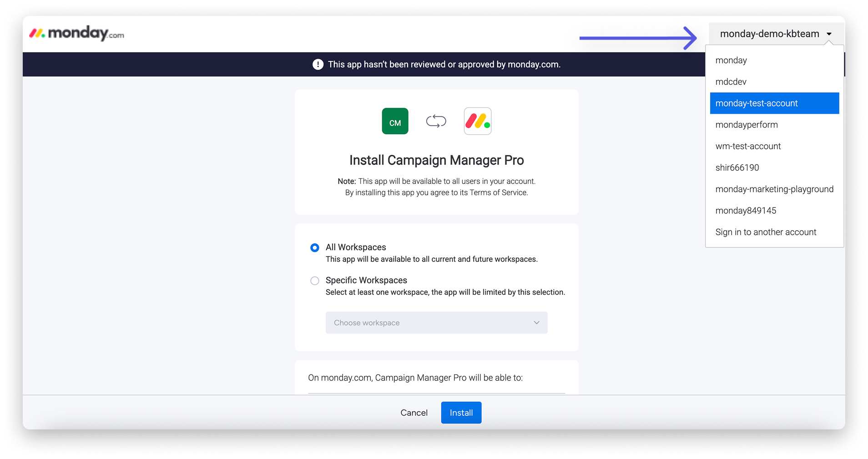The image size is (868, 459).
Task: Select the Specific Workspaces radio button
Action: tap(314, 281)
